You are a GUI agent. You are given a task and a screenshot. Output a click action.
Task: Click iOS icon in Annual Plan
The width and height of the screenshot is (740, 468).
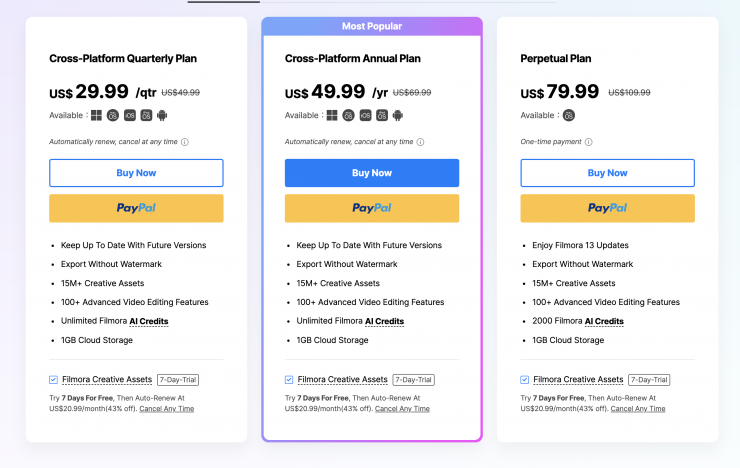point(365,115)
